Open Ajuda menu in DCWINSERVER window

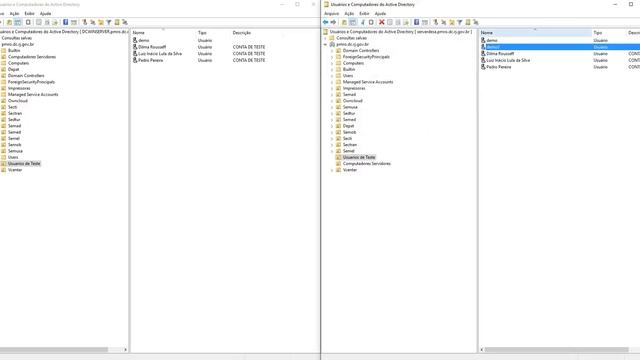click(x=45, y=13)
